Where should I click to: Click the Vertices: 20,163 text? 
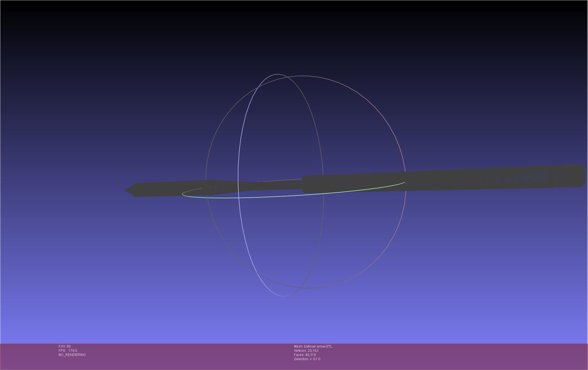click(306, 351)
